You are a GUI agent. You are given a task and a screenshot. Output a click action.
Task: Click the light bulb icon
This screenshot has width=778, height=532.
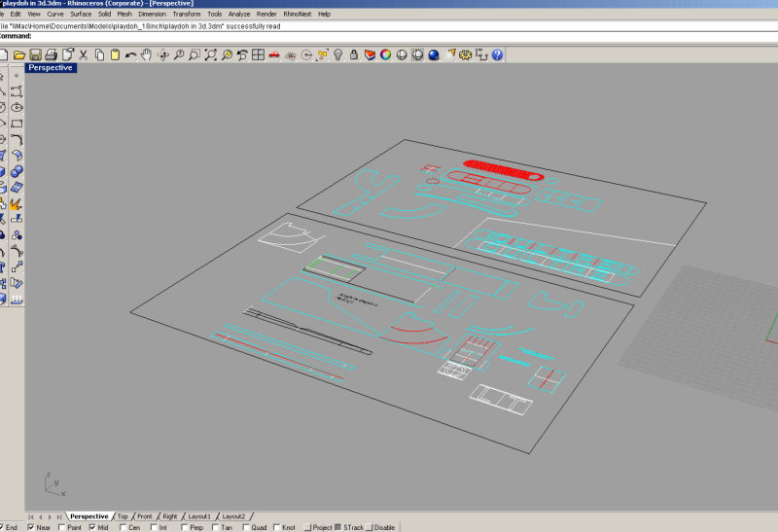tap(338, 55)
